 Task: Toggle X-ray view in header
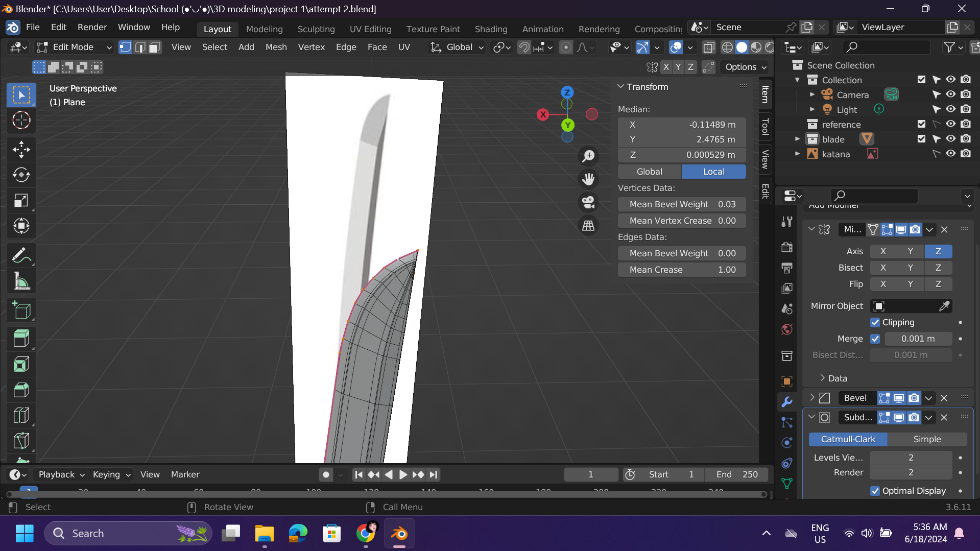(708, 47)
